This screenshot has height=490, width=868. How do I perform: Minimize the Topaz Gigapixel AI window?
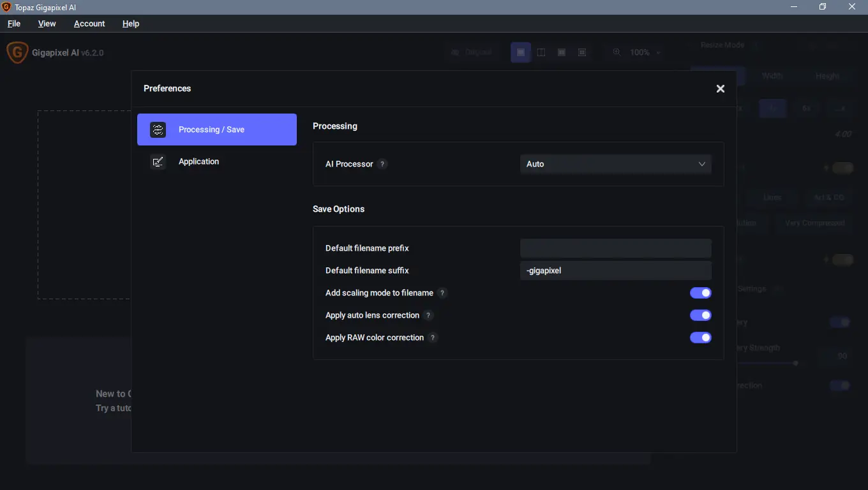coord(794,7)
